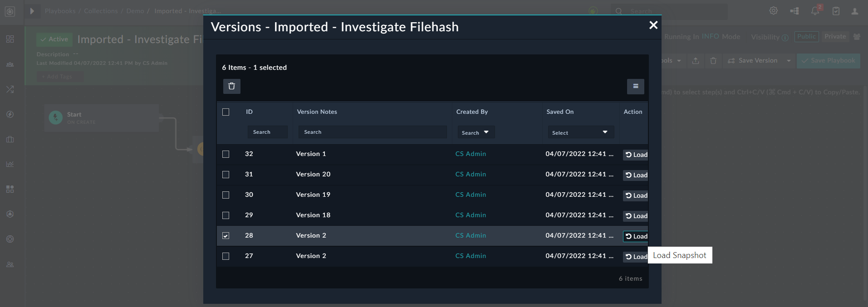The image size is (868, 307).
Task: Select the Start step node
Action: [x=102, y=118]
